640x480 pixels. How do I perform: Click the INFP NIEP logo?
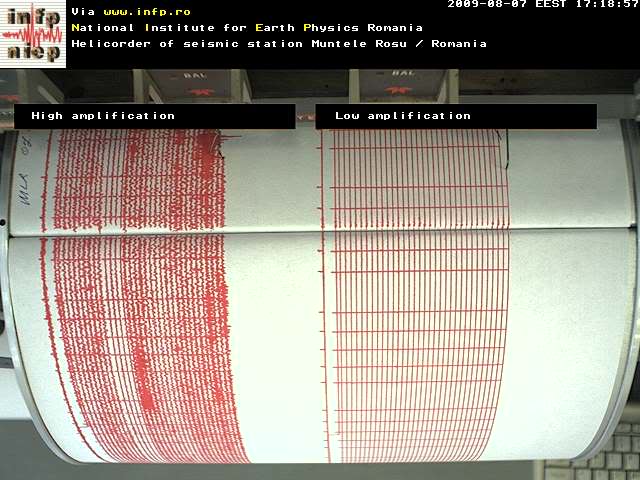pos(34,34)
